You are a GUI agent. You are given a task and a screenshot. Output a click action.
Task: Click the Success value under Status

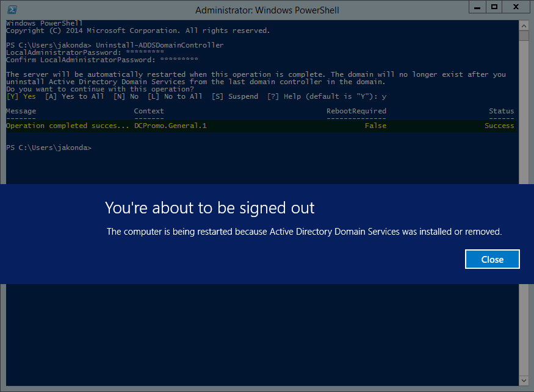pos(499,126)
